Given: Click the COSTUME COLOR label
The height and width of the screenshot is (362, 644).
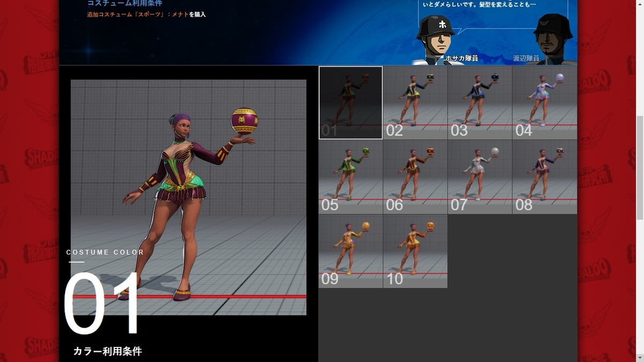Looking at the screenshot, I should [x=105, y=252].
